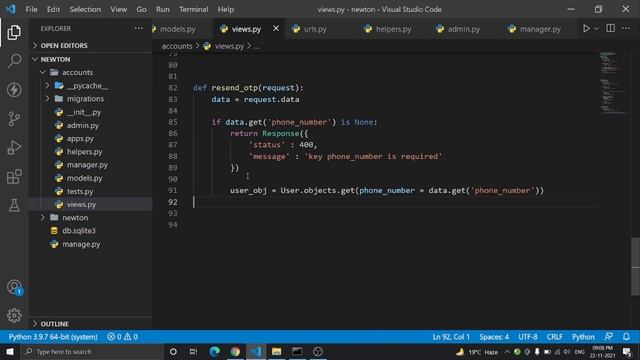
Task: Expand the OUTLINE section
Action: 91,324
